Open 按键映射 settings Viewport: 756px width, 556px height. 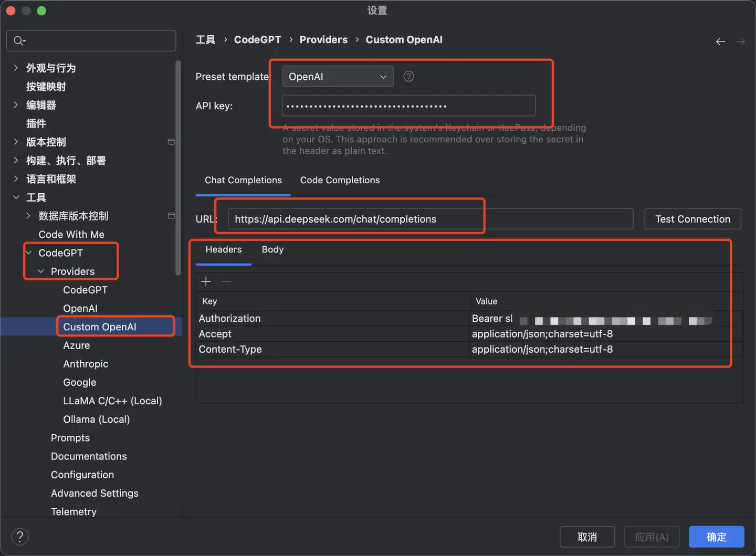(x=46, y=87)
